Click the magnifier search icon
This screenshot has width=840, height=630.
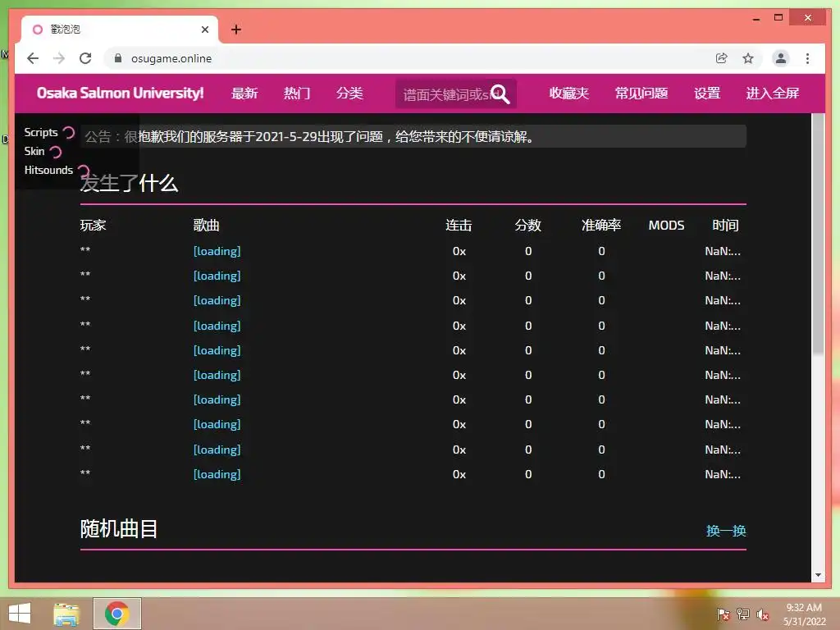[x=500, y=94]
